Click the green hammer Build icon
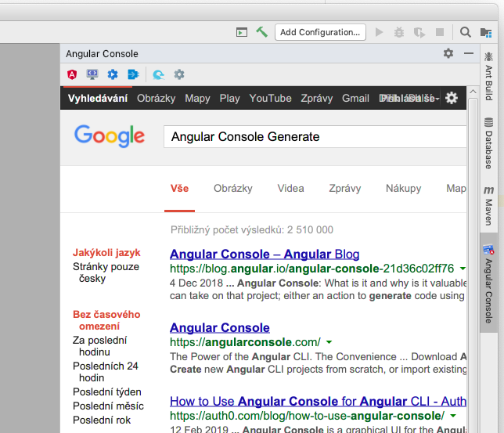This screenshot has width=504, height=433. coord(262,32)
